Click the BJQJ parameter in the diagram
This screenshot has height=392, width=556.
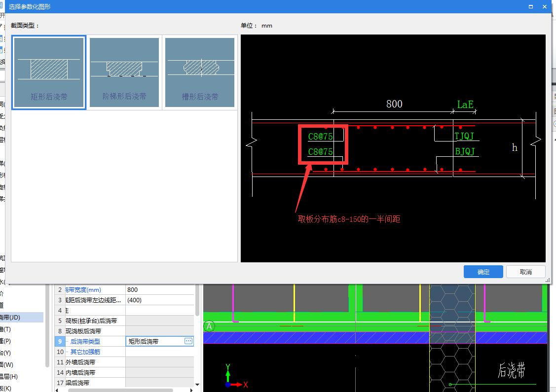[465, 151]
